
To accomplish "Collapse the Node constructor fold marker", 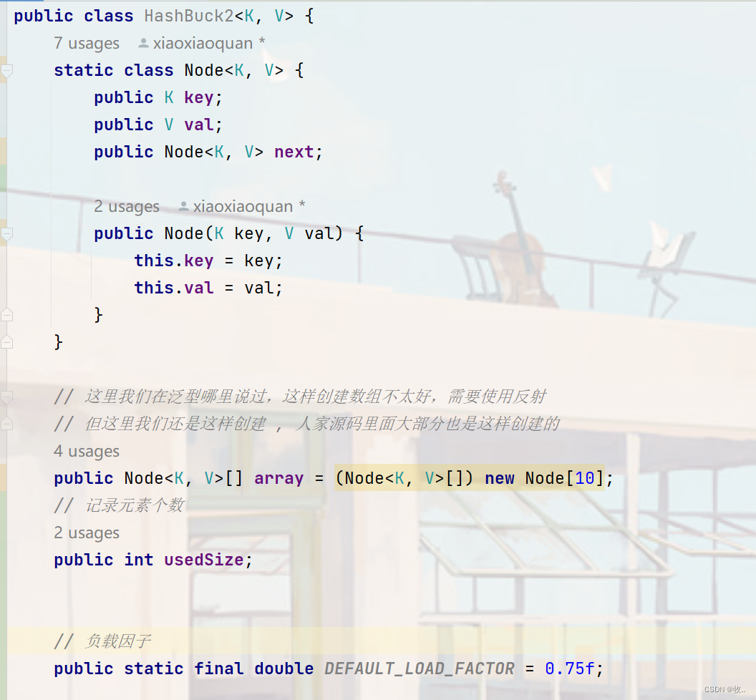I will pos(6,234).
